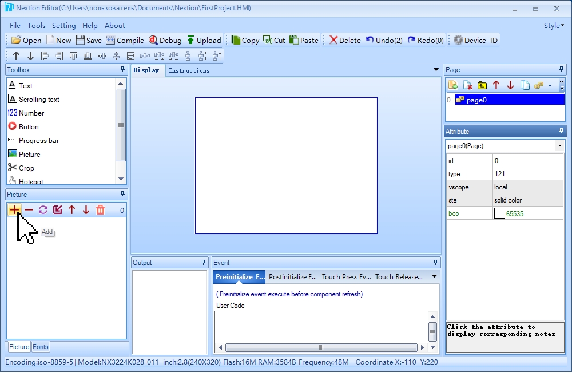The height and width of the screenshot is (392, 572).
Task: Align components left
Action: [x=45, y=56]
